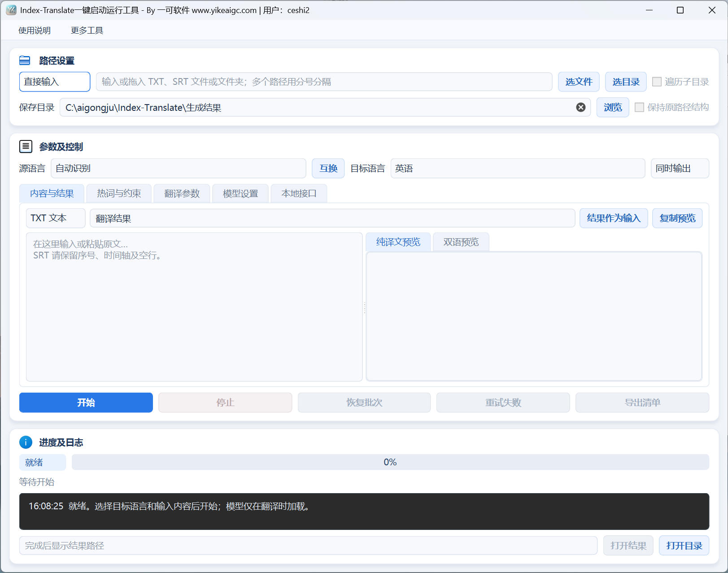Image resolution: width=728 pixels, height=573 pixels.
Task: Click the file path input field
Action: tap(324, 82)
